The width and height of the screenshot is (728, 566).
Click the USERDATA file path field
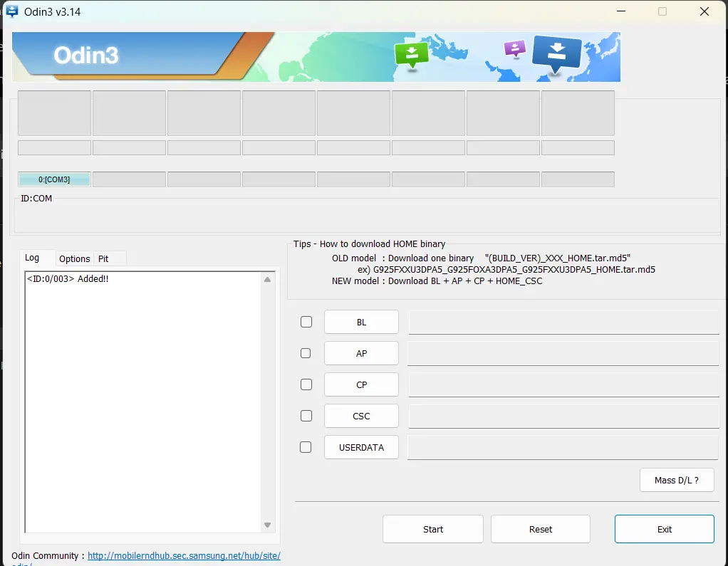coord(563,447)
